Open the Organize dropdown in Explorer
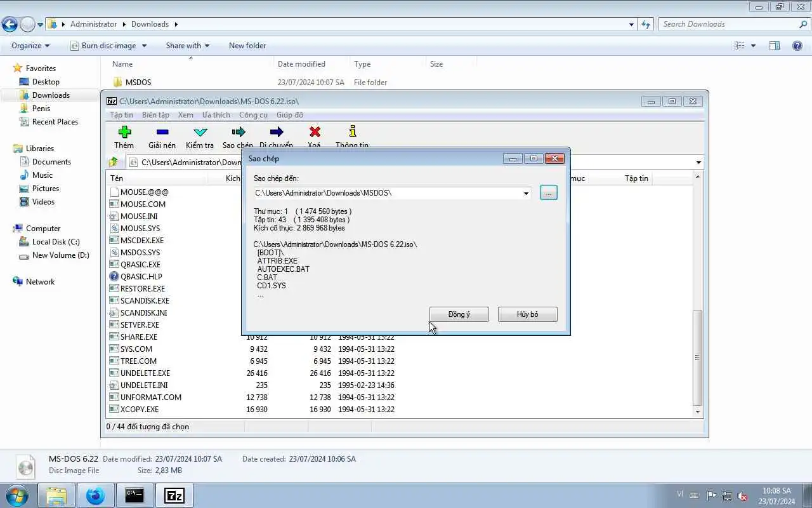The image size is (812, 508). (x=30, y=46)
